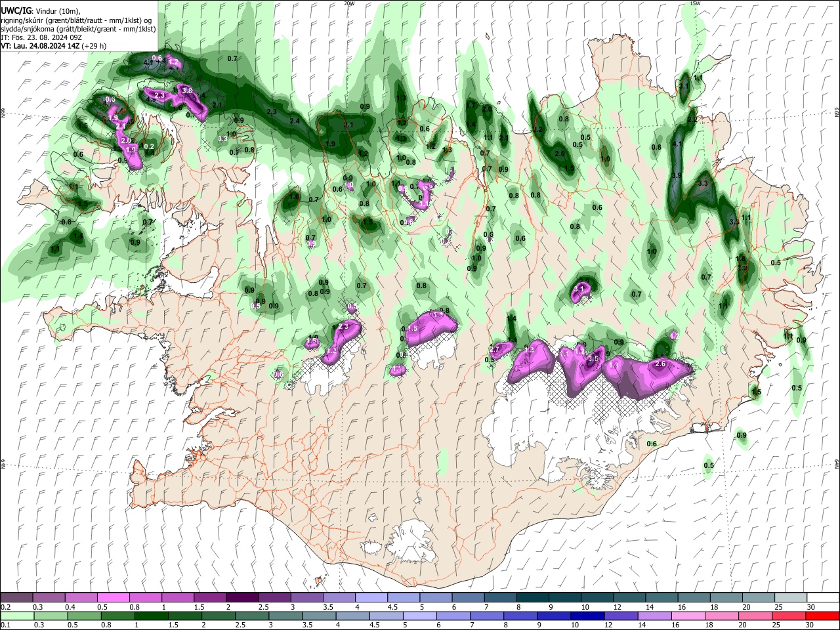Click the darkest green rain-scale swatch between 1 and 1.5
840x630 pixels.
[152, 616]
